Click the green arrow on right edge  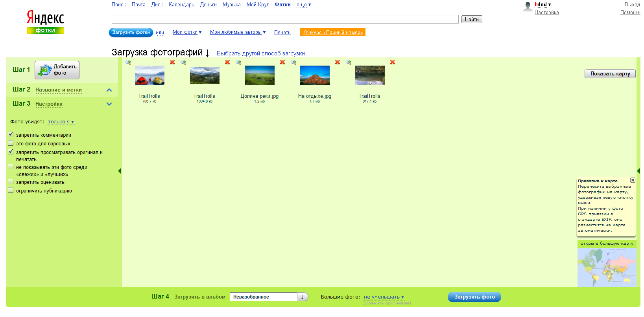coord(638,171)
